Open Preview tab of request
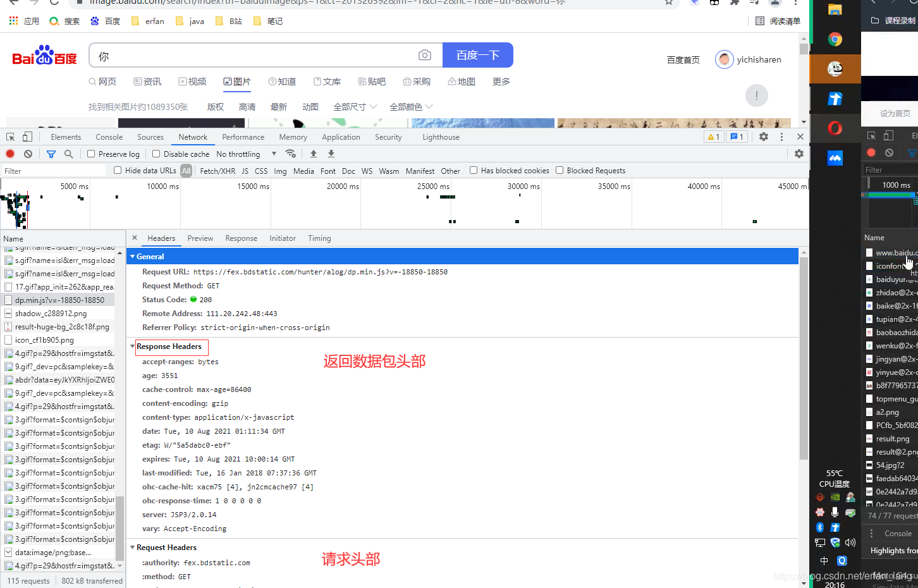The image size is (918, 588). point(200,238)
